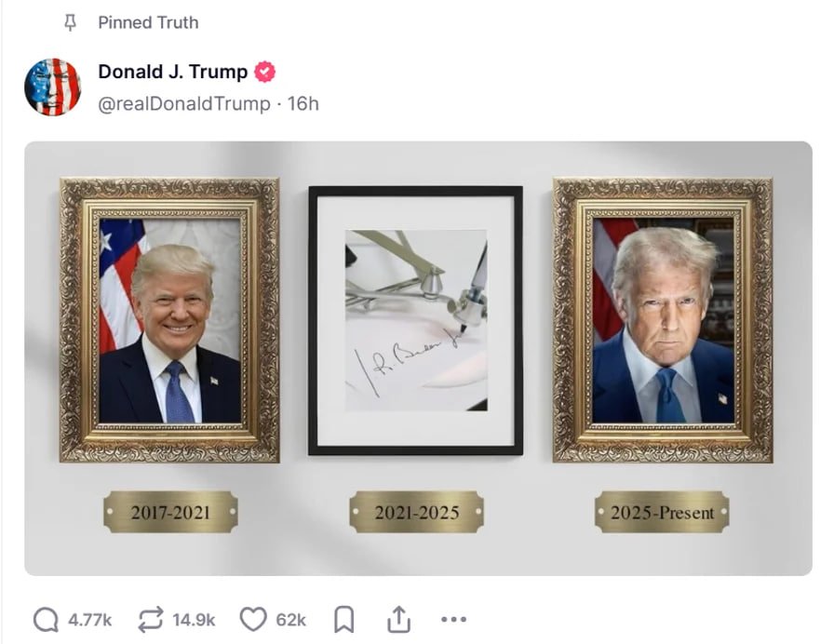View the 4.77k replies count
The height and width of the screenshot is (644, 834).
(x=89, y=620)
